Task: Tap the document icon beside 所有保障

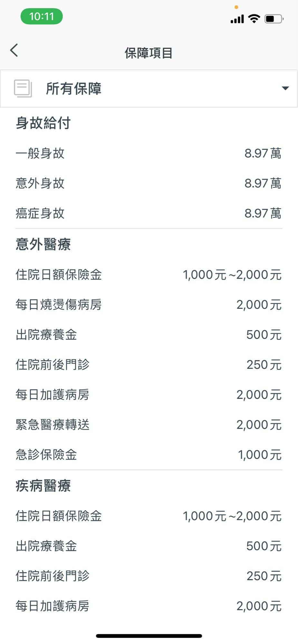Action: pos(23,88)
